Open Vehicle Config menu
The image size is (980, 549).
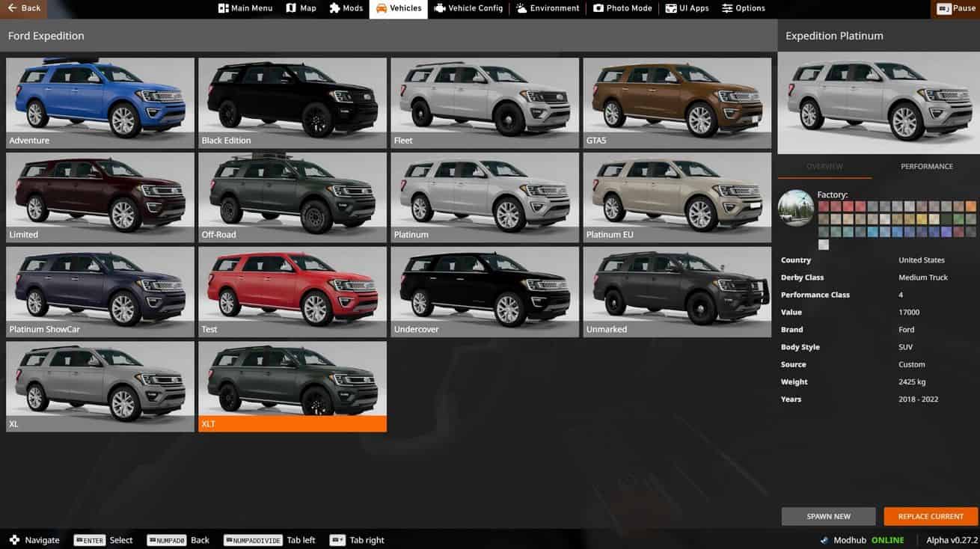pos(468,8)
